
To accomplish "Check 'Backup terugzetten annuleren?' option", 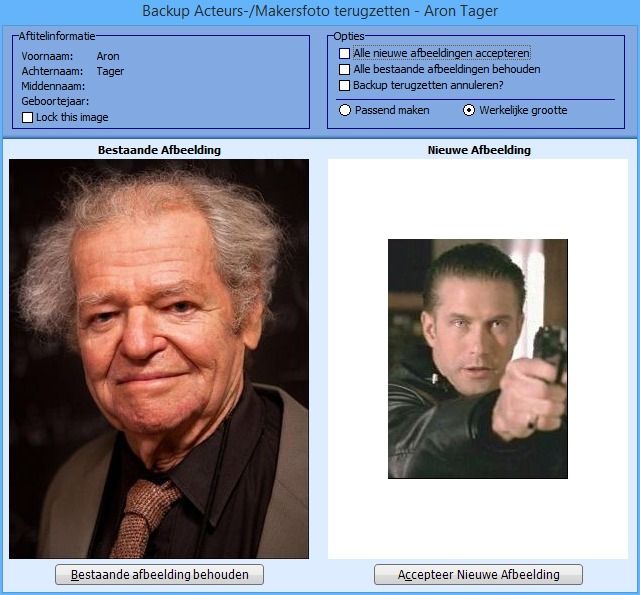I will pyautogui.click(x=344, y=85).
